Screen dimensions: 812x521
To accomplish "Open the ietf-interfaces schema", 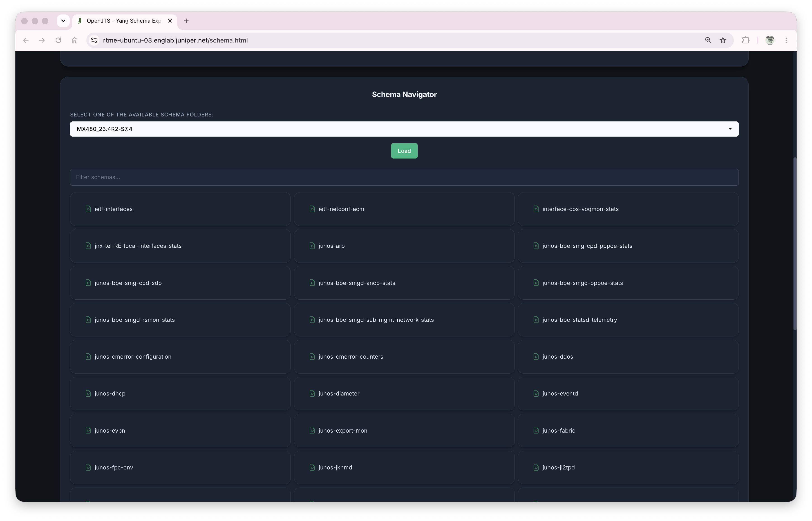I will [180, 209].
